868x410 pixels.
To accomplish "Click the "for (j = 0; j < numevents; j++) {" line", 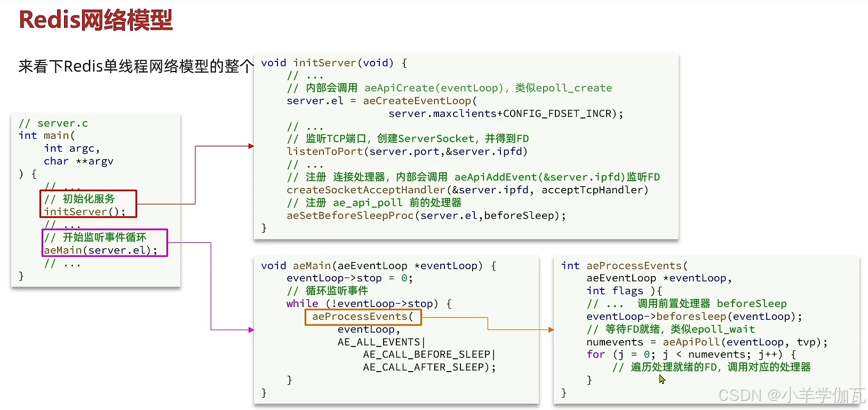I will tap(691, 354).
